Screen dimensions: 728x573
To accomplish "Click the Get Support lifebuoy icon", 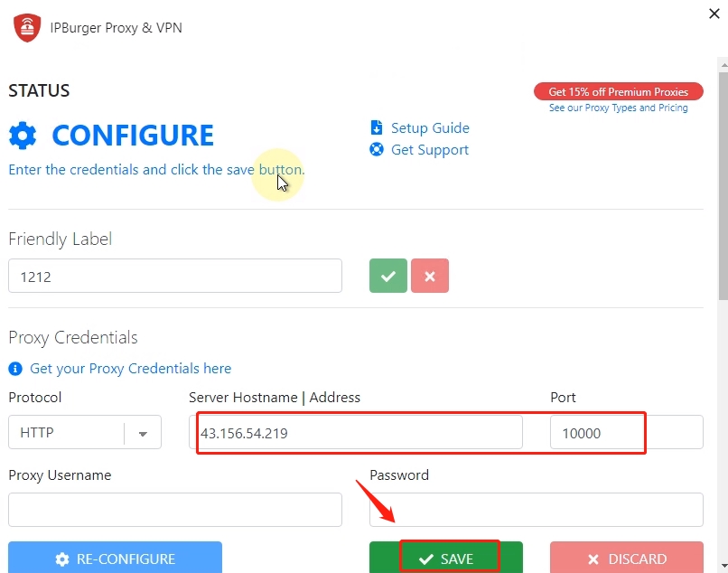I will click(x=377, y=149).
